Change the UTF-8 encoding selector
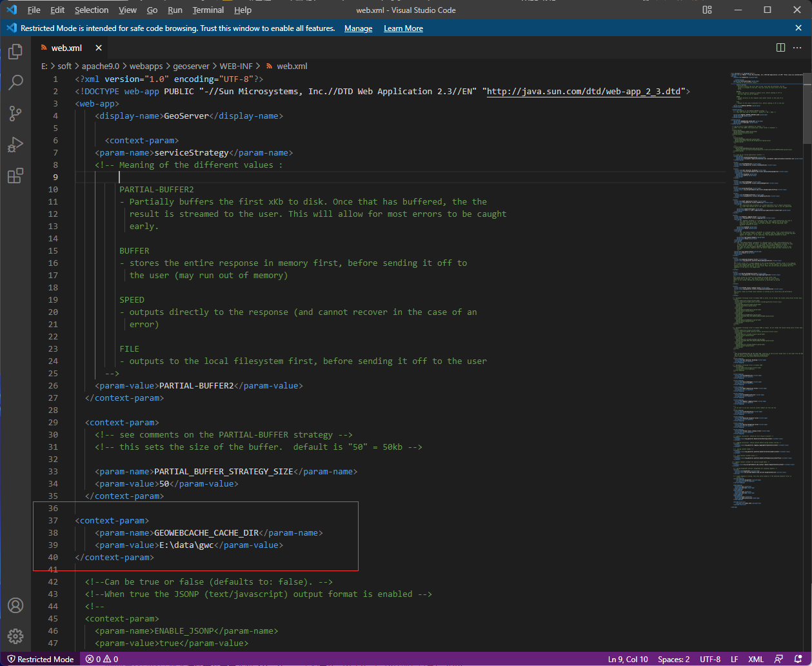 [x=709, y=659]
